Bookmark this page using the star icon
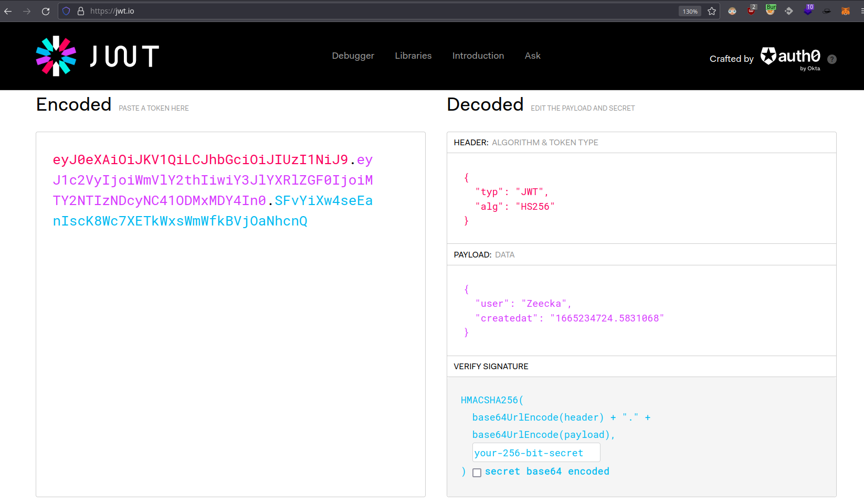The width and height of the screenshot is (864, 504). click(712, 11)
